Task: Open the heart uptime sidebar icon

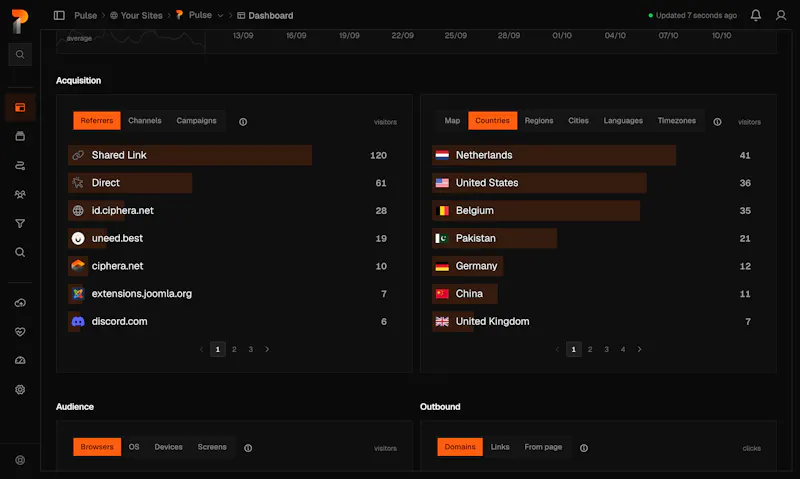Action: click(x=20, y=332)
